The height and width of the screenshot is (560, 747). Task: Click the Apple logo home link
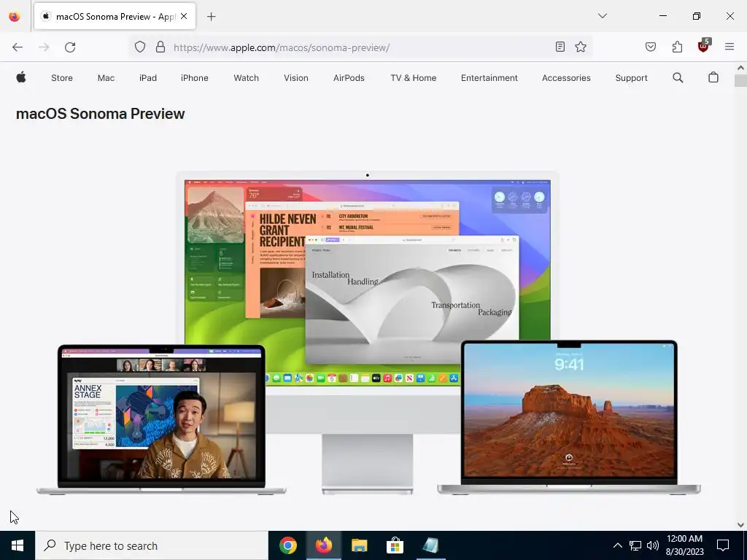[x=21, y=77]
